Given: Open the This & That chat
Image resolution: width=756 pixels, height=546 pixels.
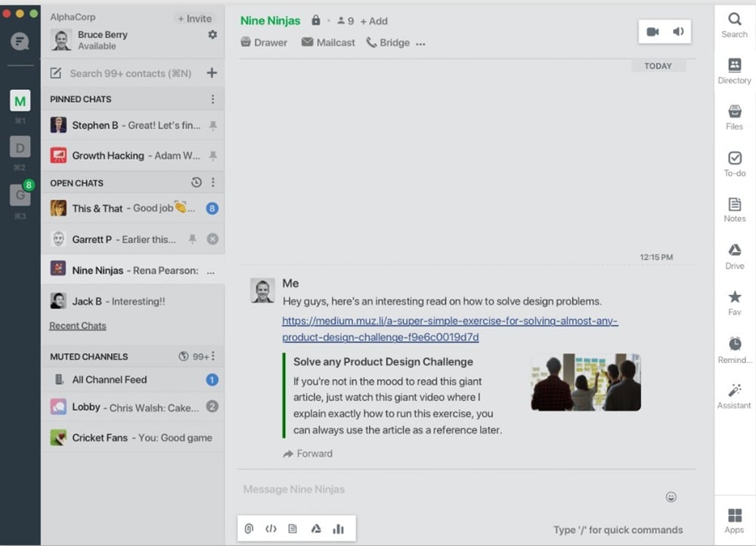Looking at the screenshot, I should coord(132,209).
